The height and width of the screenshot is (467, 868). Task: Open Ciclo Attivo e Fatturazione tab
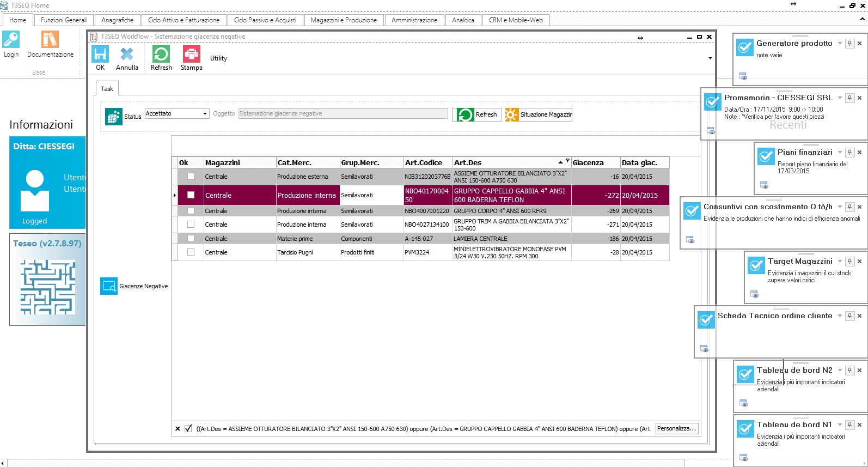(184, 20)
